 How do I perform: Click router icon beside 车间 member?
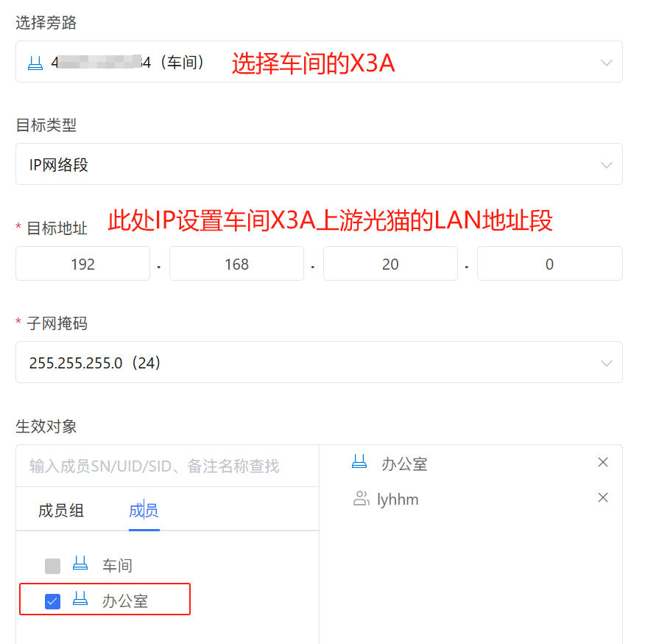[80, 564]
